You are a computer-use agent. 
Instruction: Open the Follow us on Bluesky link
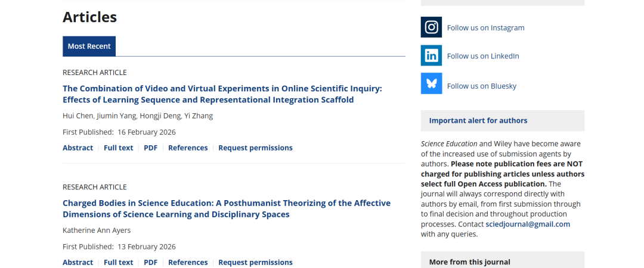481,86
